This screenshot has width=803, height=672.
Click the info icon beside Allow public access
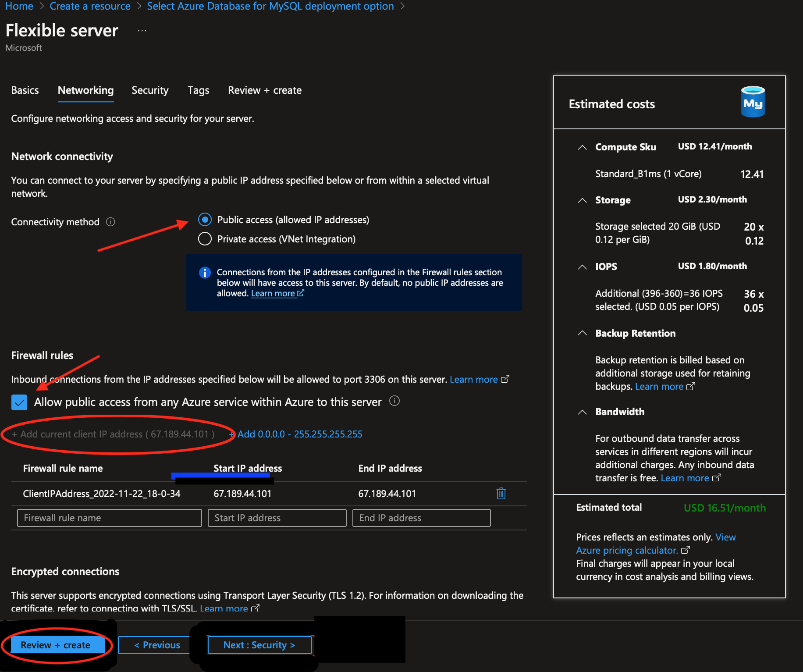[394, 401]
